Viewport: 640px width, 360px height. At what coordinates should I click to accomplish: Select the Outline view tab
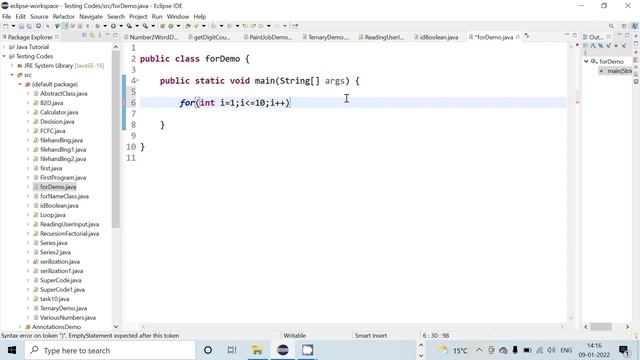coord(595,37)
